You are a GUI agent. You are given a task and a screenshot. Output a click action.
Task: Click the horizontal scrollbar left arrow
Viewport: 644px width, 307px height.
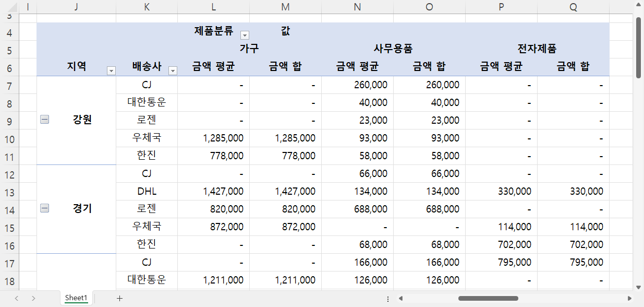tap(400, 298)
